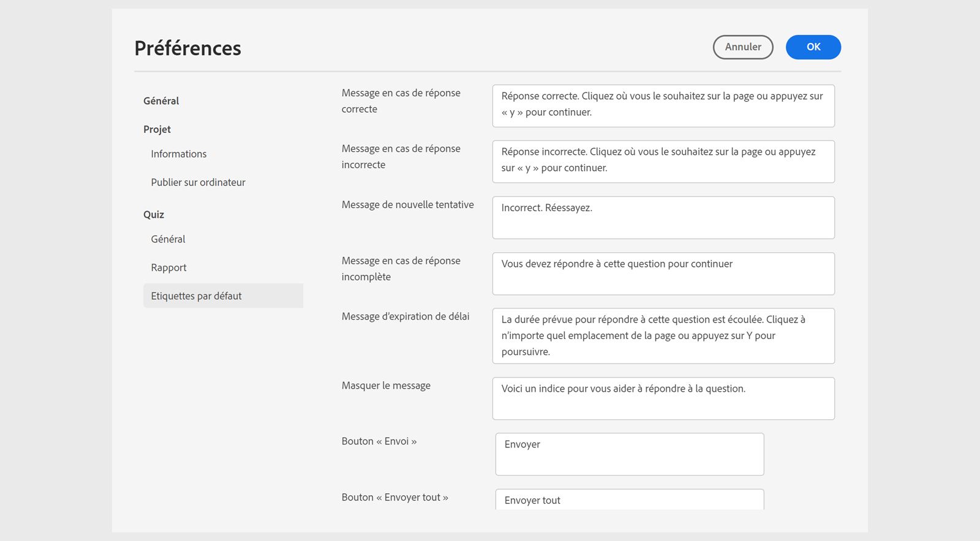Click the "Envoyer" button label field

[629, 454]
